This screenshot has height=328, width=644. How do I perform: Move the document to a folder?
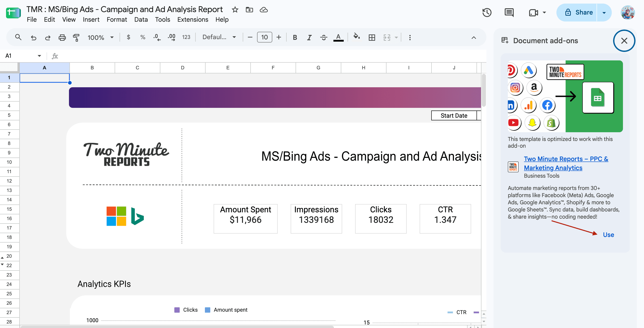tap(249, 10)
